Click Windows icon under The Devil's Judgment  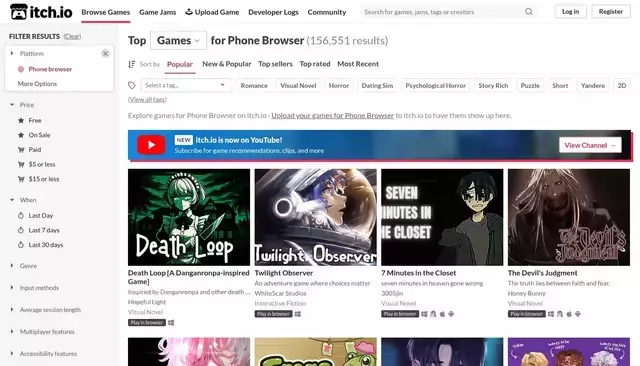point(551,314)
